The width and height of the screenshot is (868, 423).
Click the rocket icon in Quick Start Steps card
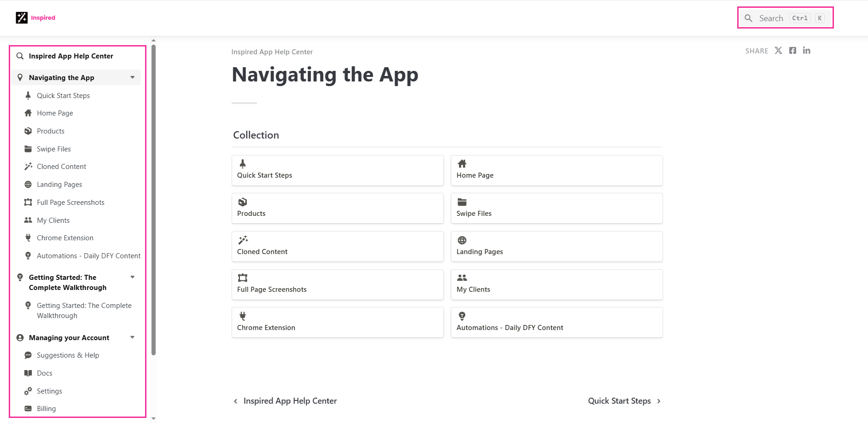pos(243,163)
